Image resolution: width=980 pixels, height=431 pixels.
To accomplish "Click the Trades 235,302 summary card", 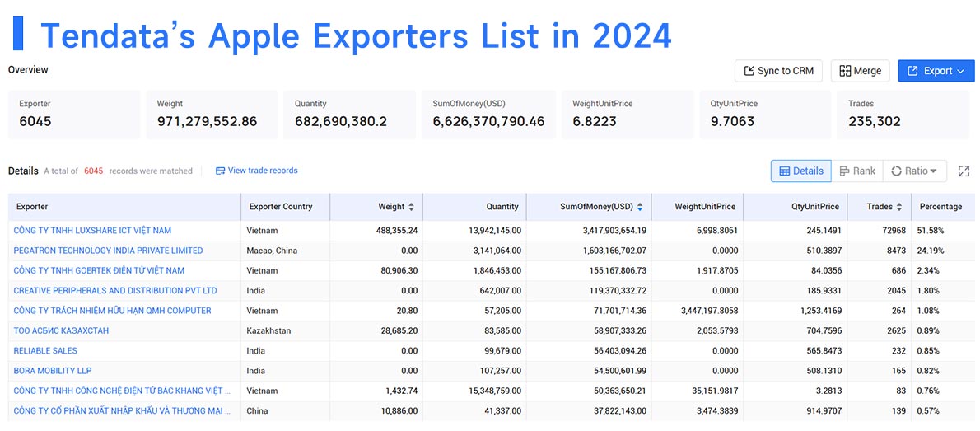I will click(903, 115).
